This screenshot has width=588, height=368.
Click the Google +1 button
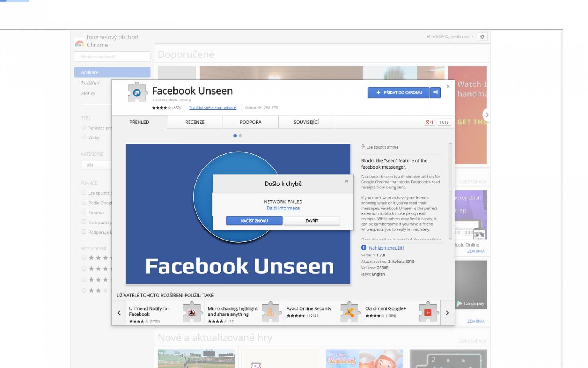(x=429, y=122)
